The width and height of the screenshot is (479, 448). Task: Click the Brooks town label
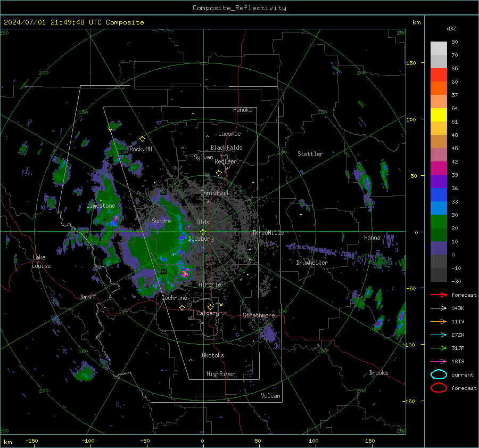[x=378, y=373]
